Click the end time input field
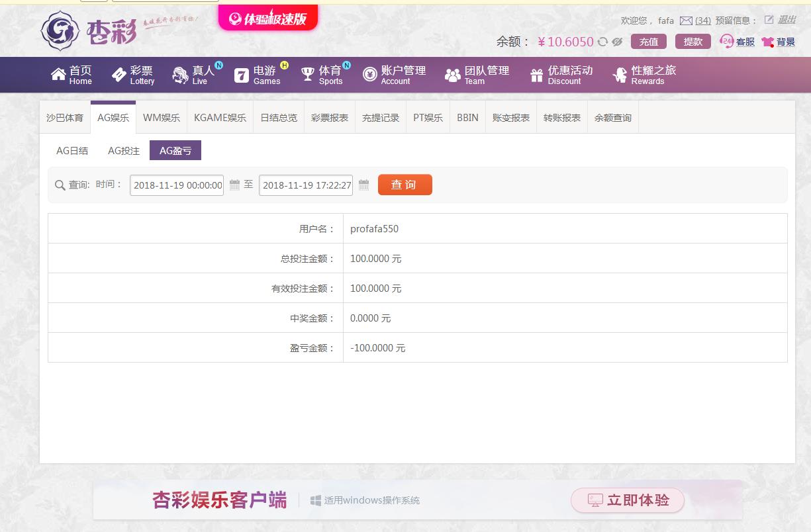Screen dimensions: 811x532 click(x=306, y=185)
